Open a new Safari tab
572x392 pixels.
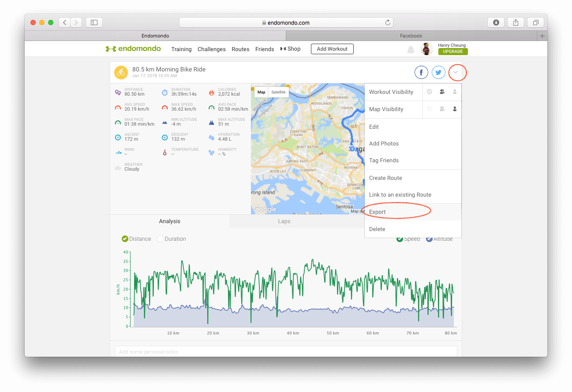[x=542, y=36]
